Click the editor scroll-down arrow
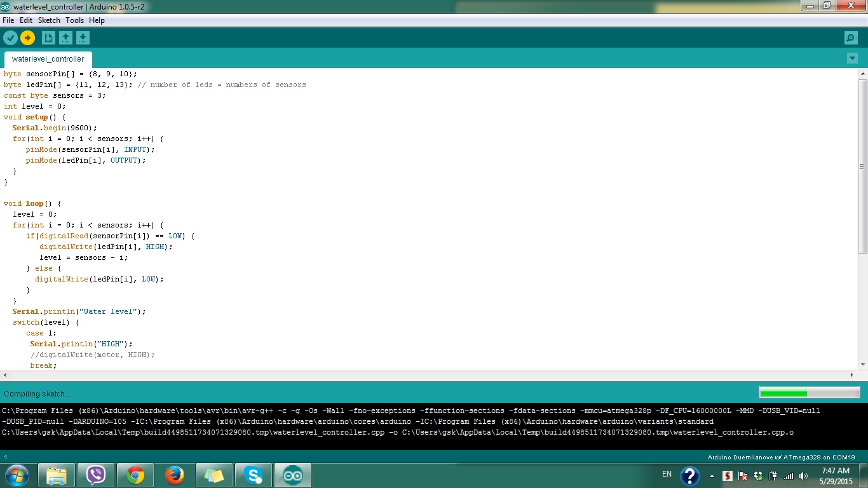868x488 pixels. pyautogui.click(x=862, y=364)
